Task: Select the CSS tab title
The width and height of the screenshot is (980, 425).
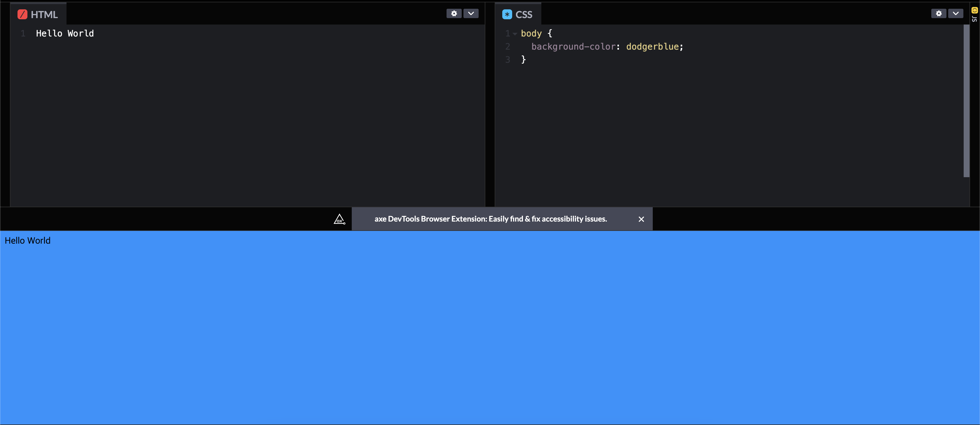Action: click(524, 15)
